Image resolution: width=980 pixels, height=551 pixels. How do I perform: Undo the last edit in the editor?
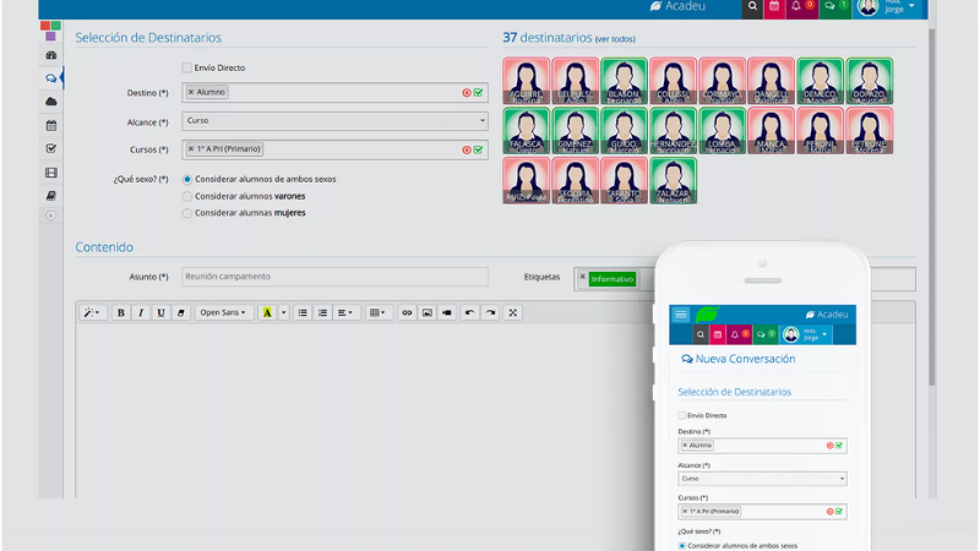[470, 313]
